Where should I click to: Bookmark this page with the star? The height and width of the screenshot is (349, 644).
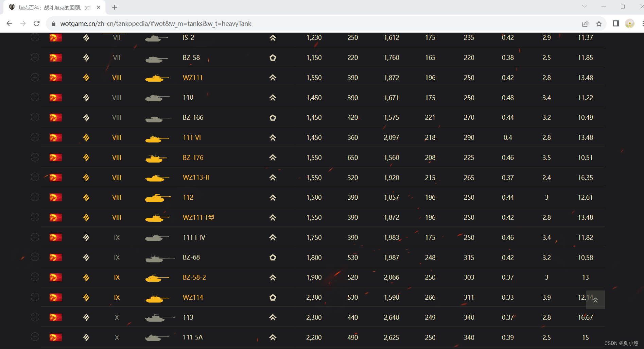pyautogui.click(x=599, y=23)
